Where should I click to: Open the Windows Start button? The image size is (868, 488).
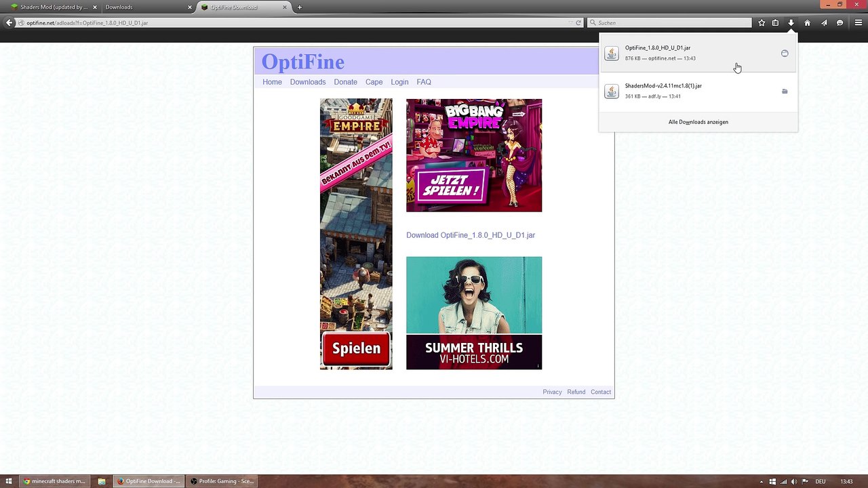[9, 481]
